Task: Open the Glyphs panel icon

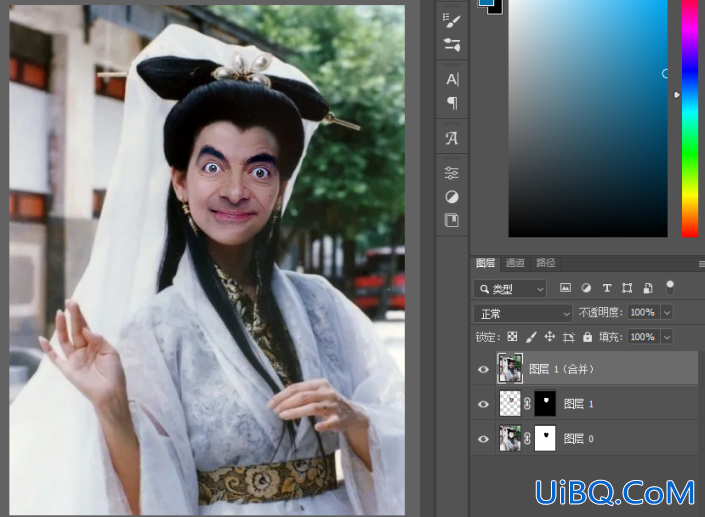Action: 452,138
